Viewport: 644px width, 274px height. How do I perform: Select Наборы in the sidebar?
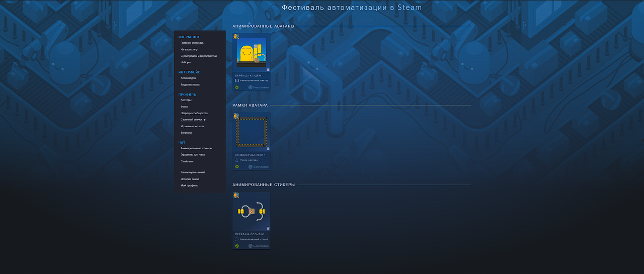186,62
